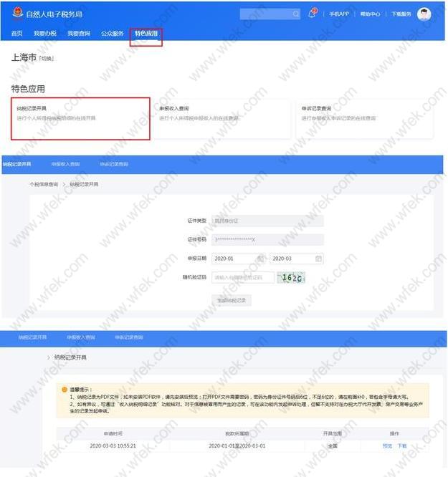Click the 生成纳税记录 button
This screenshot has height=477, width=448.
point(232,300)
